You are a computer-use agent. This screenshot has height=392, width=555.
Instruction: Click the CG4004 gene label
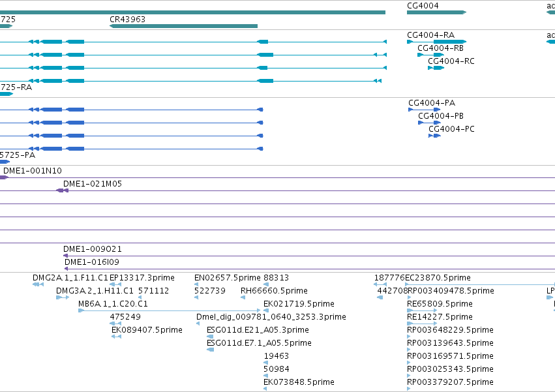coord(423,6)
